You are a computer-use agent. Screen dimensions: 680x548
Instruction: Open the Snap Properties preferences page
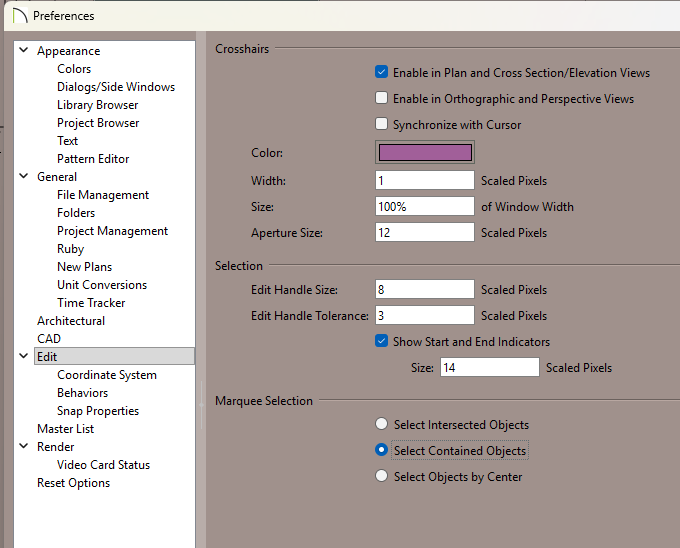[98, 411]
